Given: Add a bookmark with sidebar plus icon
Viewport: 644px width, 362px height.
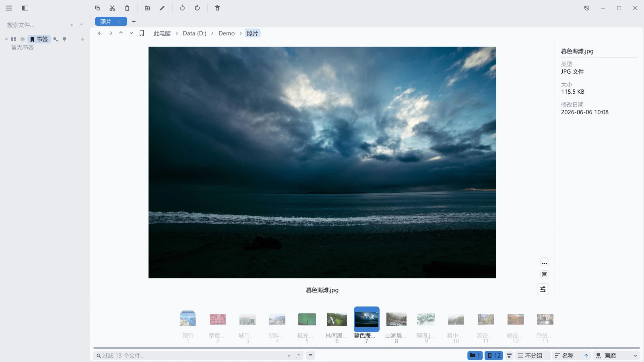Looking at the screenshot, I should click(83, 39).
